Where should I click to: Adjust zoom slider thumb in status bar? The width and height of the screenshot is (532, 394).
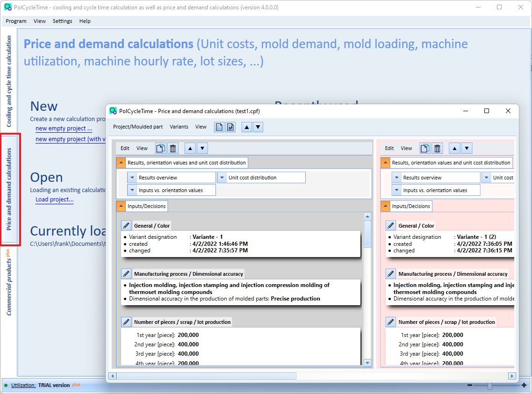pyautogui.click(x=489, y=386)
